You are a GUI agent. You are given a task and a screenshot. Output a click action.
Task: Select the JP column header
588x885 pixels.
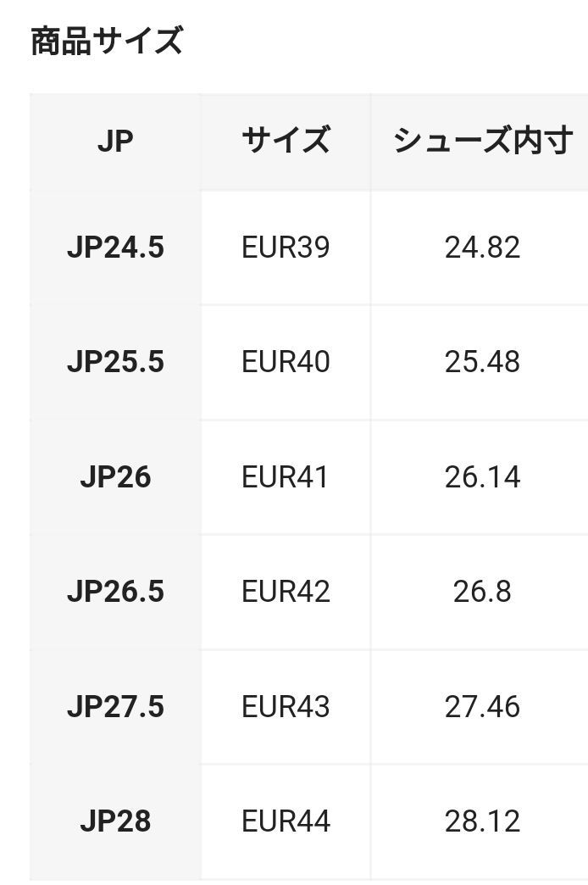[115, 142]
